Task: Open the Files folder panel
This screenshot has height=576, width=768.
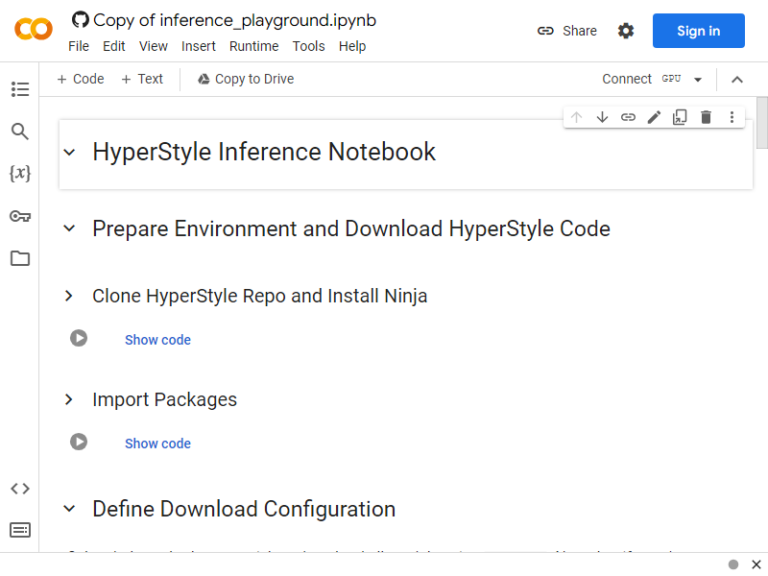Action: point(20,258)
